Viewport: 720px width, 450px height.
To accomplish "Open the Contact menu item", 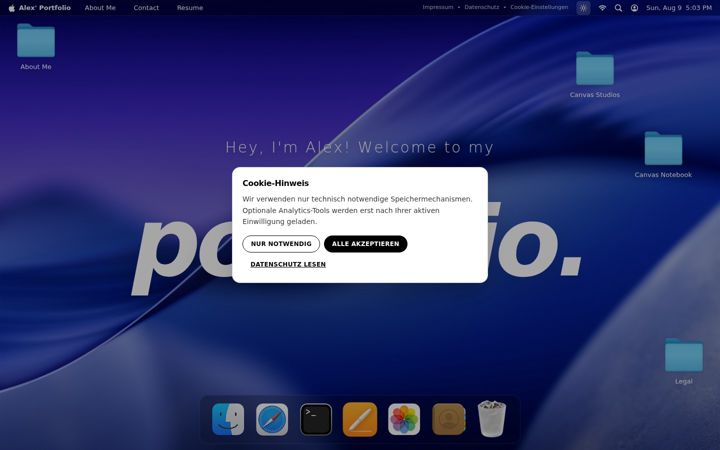I will 146,8.
